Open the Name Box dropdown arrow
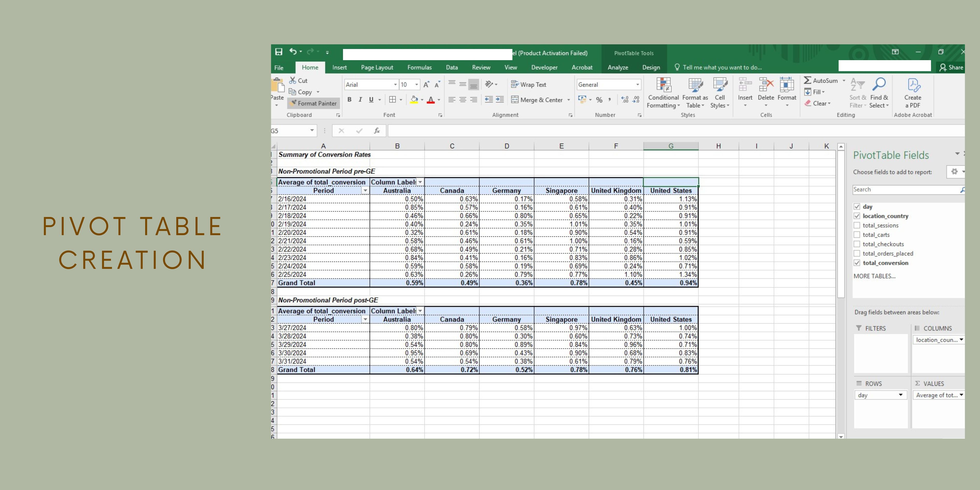This screenshot has width=980, height=490. 312,130
